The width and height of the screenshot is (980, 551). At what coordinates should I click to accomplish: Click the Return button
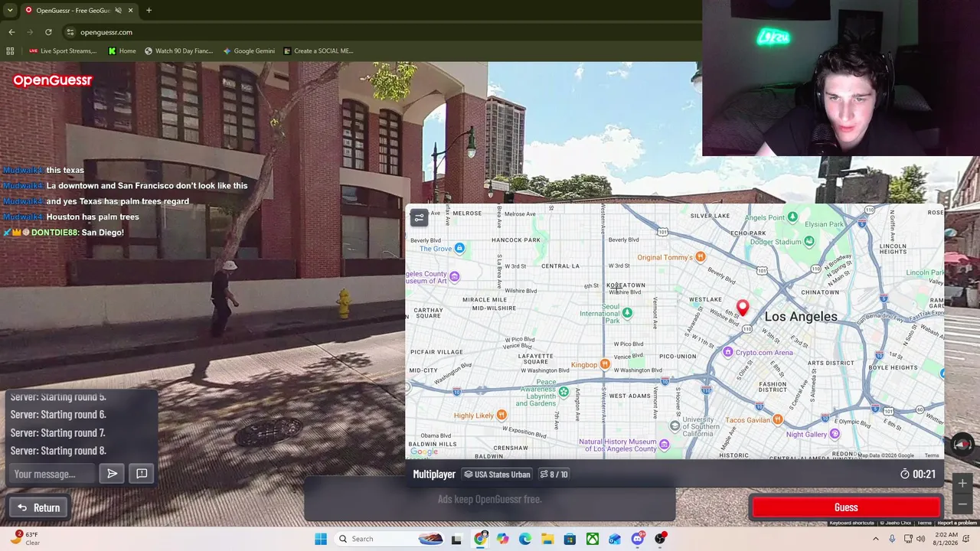[38, 507]
